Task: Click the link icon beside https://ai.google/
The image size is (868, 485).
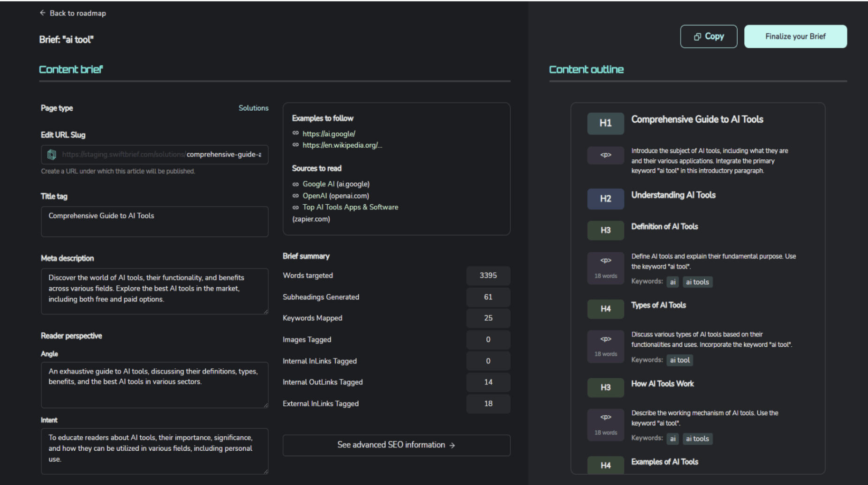Action: tap(295, 134)
